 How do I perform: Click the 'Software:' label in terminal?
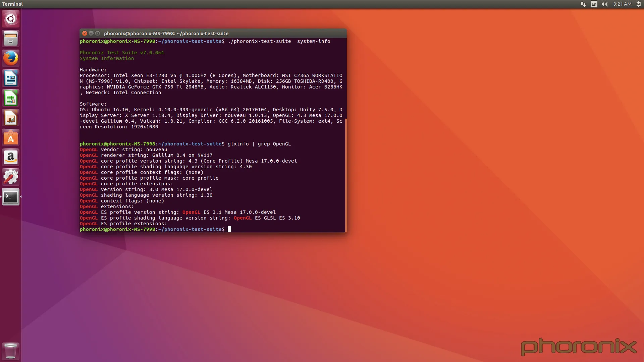[93, 104]
